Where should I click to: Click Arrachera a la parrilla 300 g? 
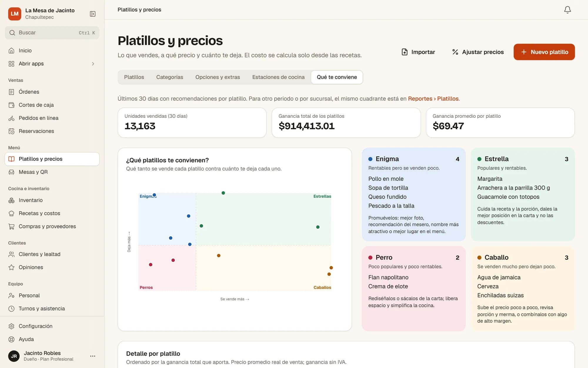514,188
